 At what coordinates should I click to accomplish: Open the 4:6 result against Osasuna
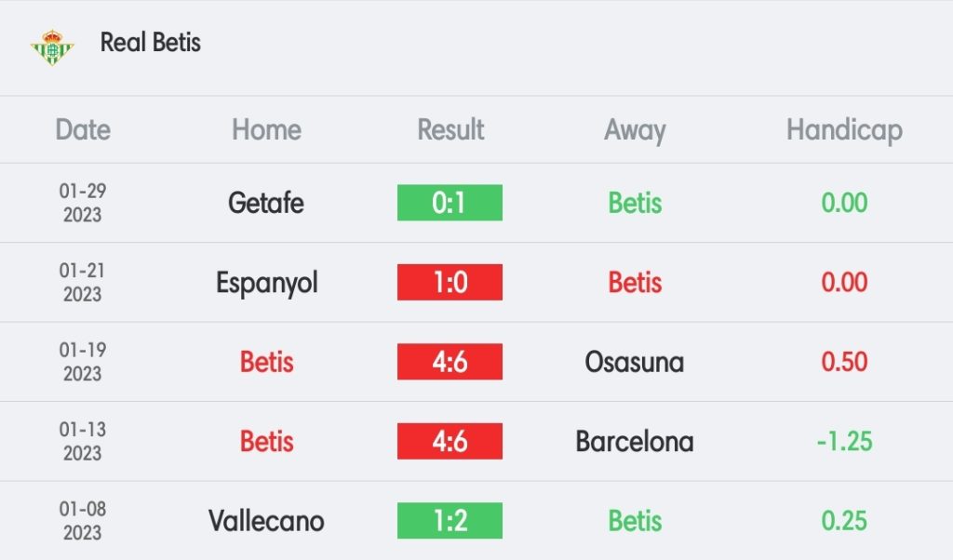point(450,361)
